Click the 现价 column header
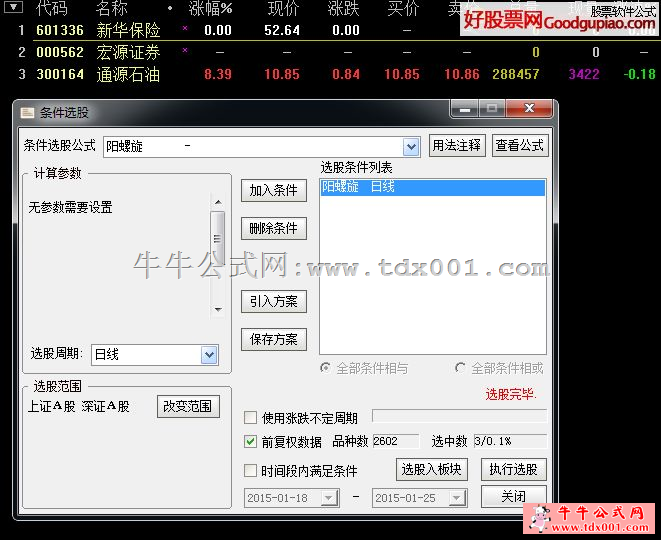The image size is (661, 540). (x=283, y=9)
